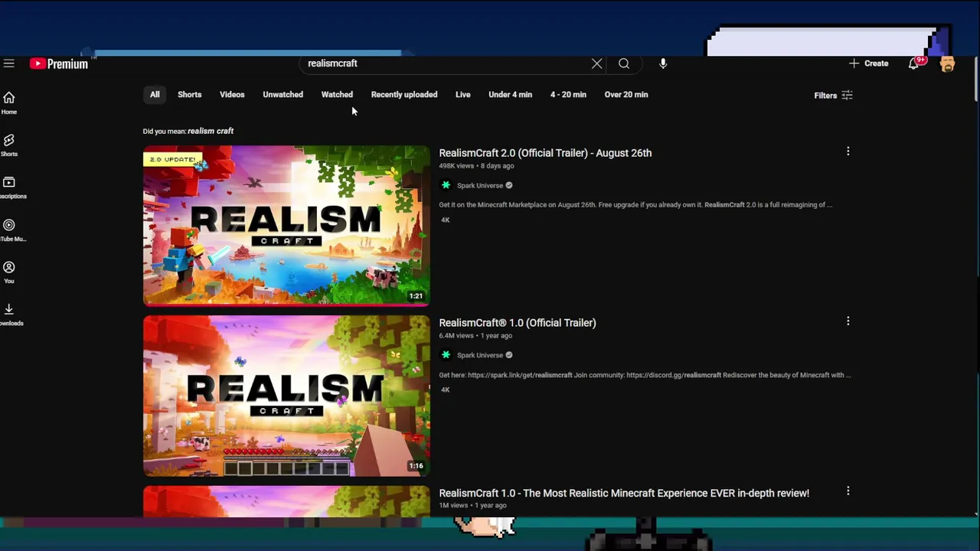The width and height of the screenshot is (980, 551).
Task: Open the hamburger guide menu
Action: point(9,64)
